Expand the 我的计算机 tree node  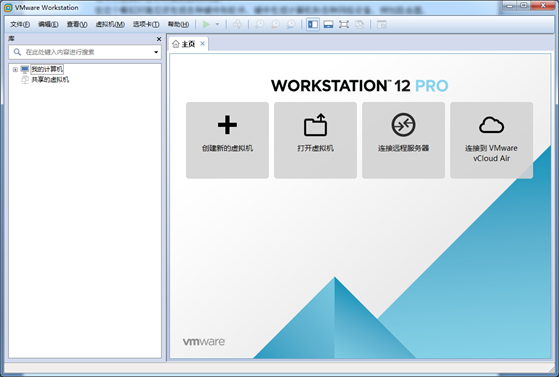[x=15, y=69]
